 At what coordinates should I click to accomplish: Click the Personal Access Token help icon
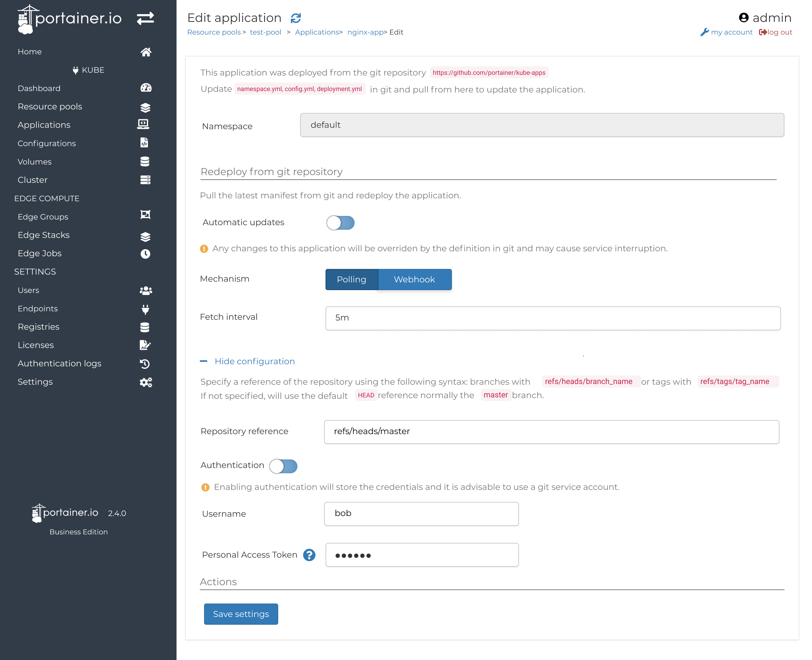point(309,555)
